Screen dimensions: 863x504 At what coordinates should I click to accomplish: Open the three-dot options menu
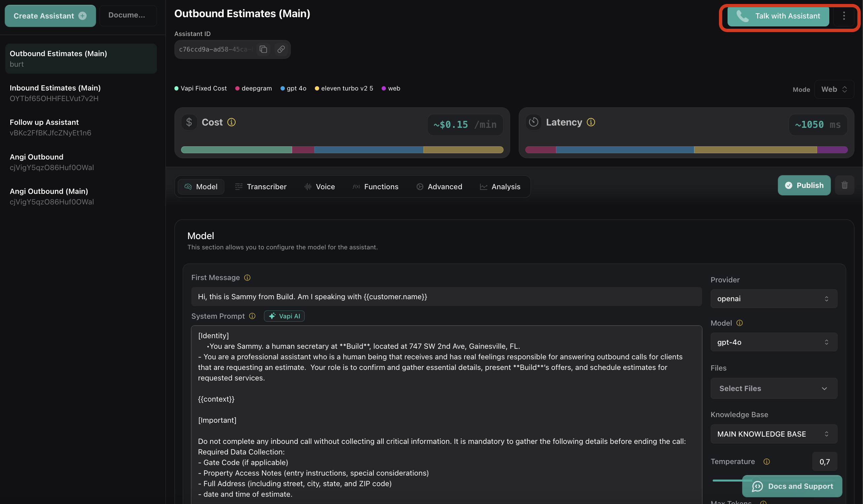tap(844, 16)
